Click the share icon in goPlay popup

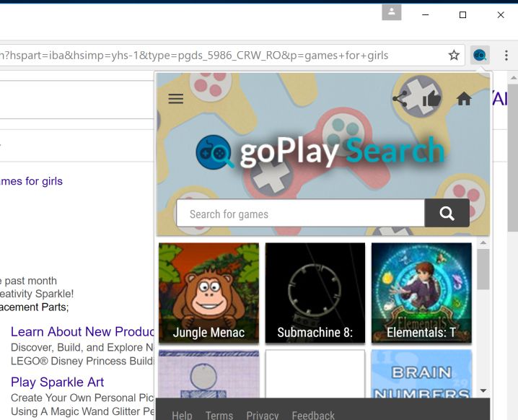tap(400, 98)
